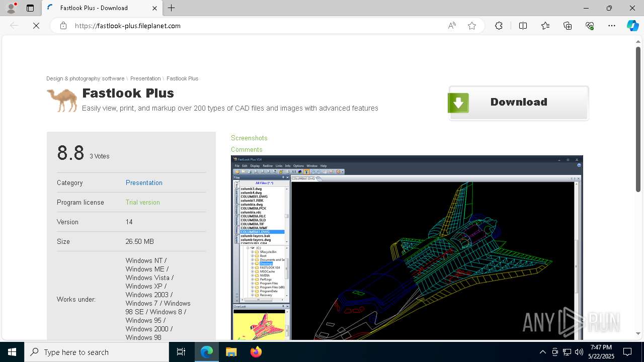Open Trial version license link
The image size is (644, 362).
pos(142,202)
